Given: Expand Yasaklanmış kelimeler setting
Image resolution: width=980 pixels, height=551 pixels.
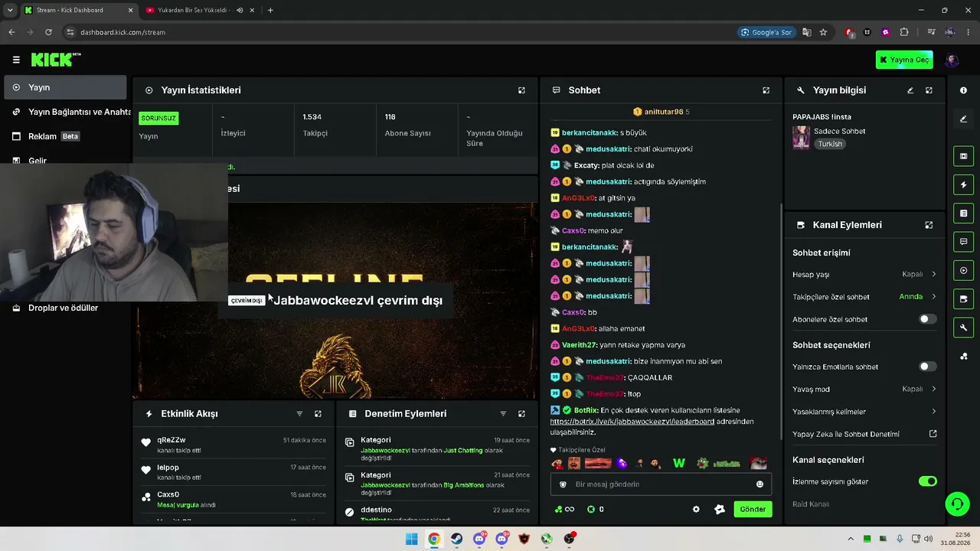Looking at the screenshot, I should tap(864, 412).
